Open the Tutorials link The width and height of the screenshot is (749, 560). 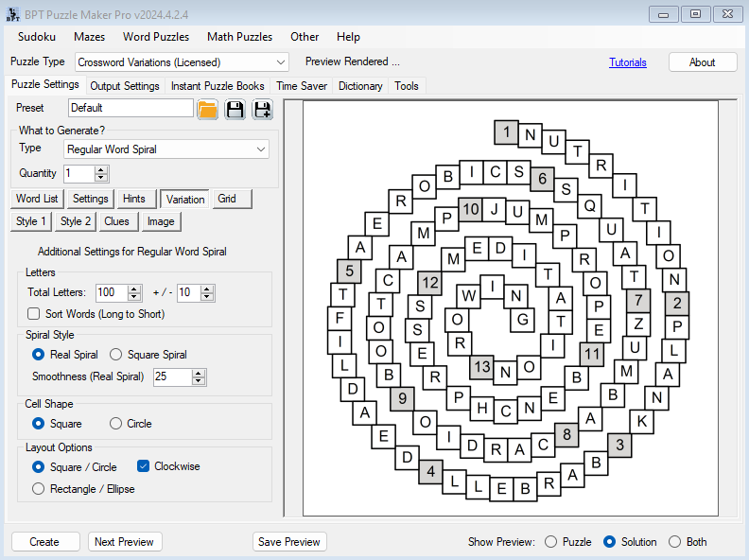[628, 62]
